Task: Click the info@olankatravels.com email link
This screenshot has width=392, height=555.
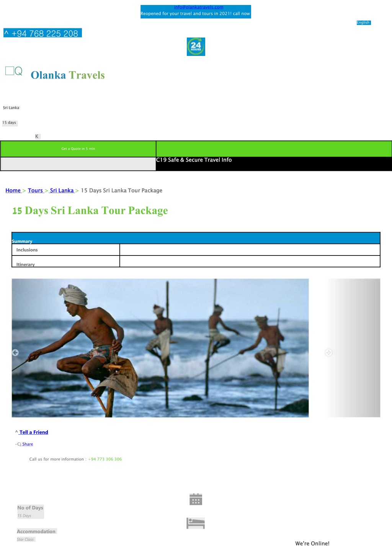Action: 199,7
